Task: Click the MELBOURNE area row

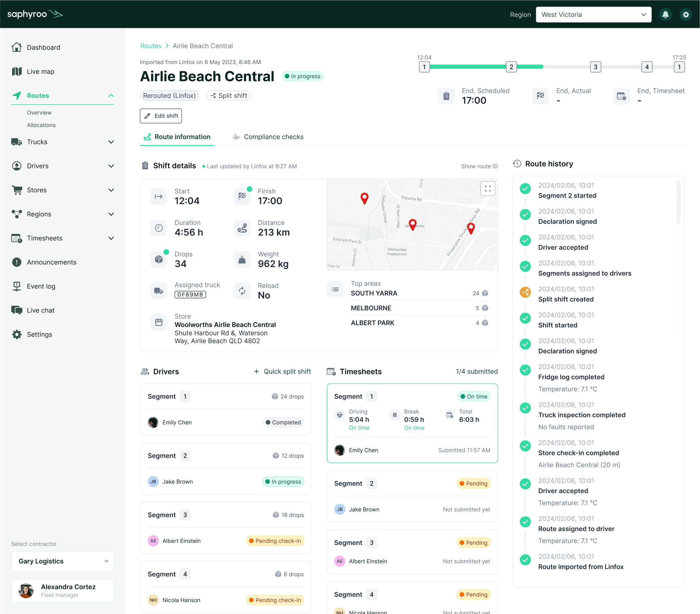Action: tap(420, 308)
